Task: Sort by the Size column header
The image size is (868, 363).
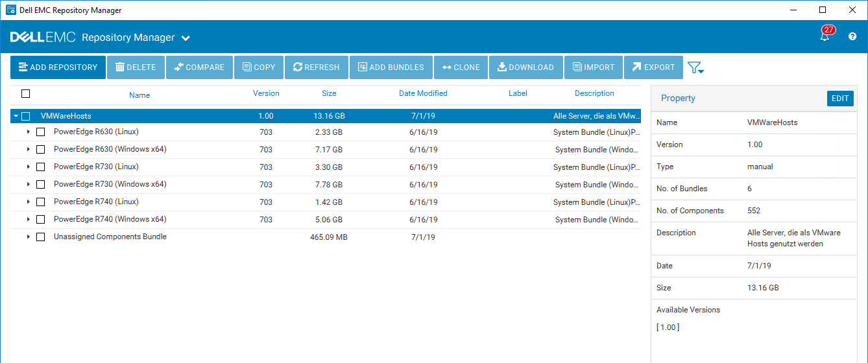Action: coord(329,93)
